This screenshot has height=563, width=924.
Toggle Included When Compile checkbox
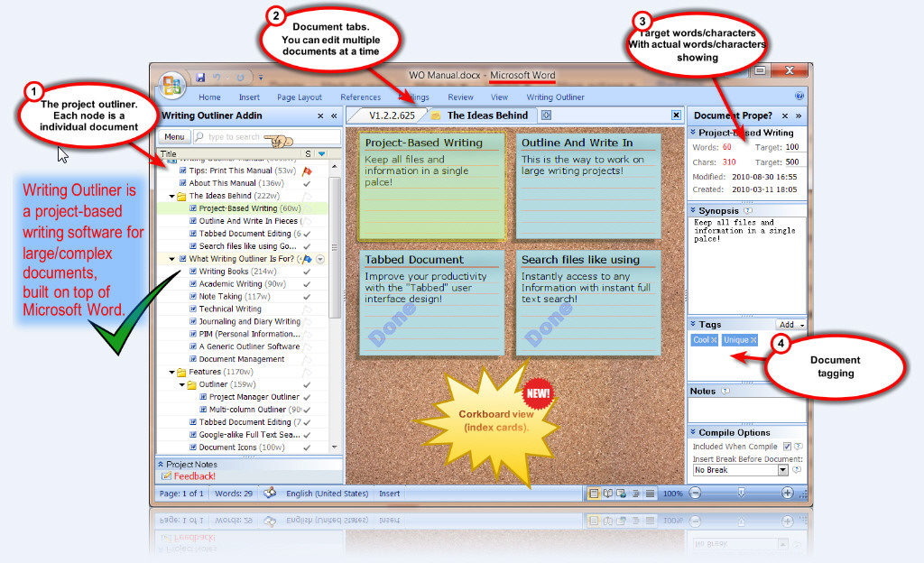[787, 447]
